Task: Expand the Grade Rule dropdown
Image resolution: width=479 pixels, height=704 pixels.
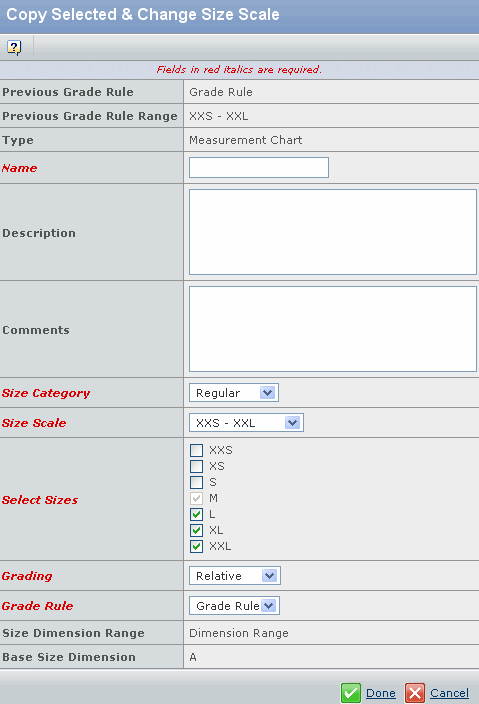Action: (234, 606)
